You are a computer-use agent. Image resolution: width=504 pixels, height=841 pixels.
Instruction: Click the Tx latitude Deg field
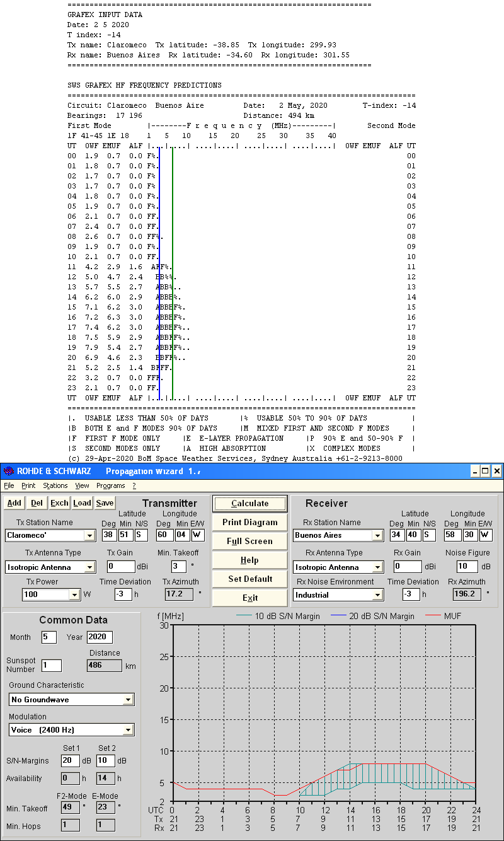[x=110, y=535]
